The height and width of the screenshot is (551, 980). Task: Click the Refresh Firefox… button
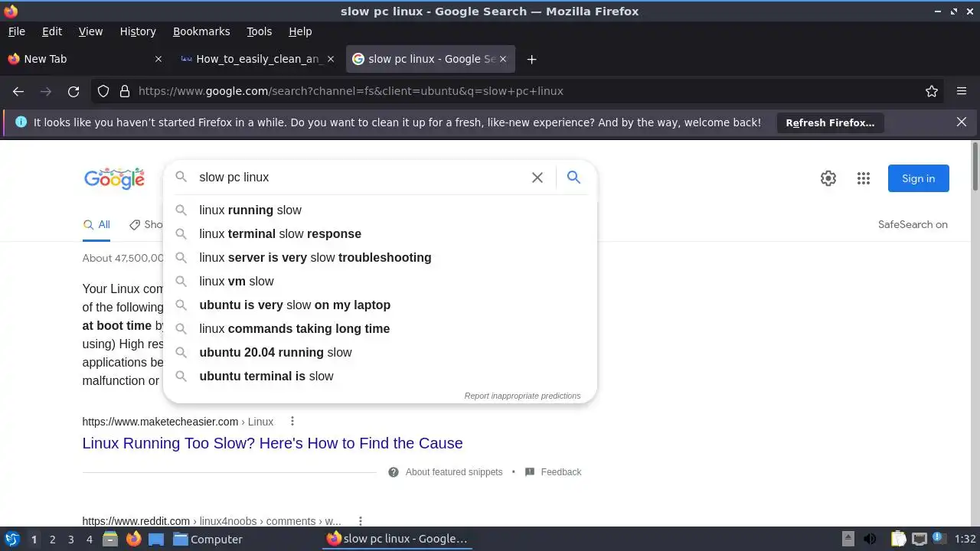pyautogui.click(x=830, y=122)
